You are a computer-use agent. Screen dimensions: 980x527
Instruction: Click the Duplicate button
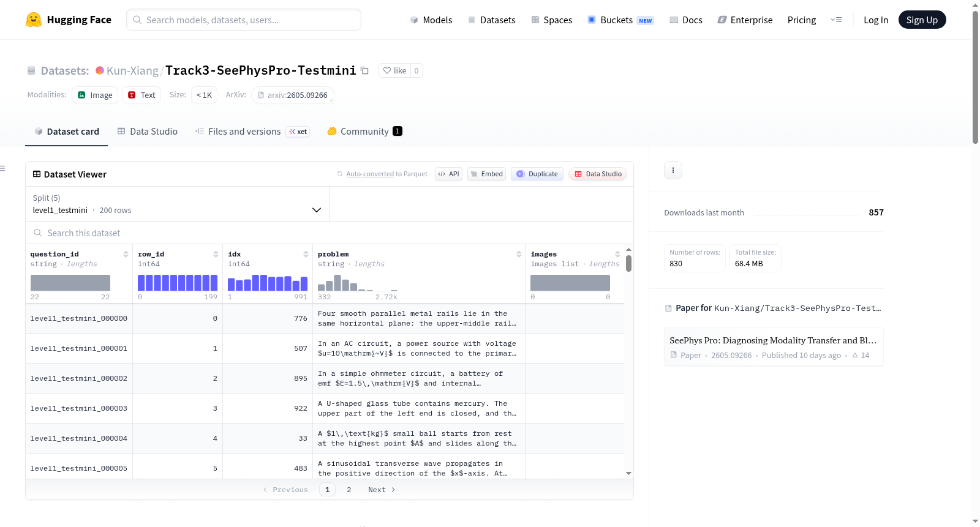coord(537,174)
